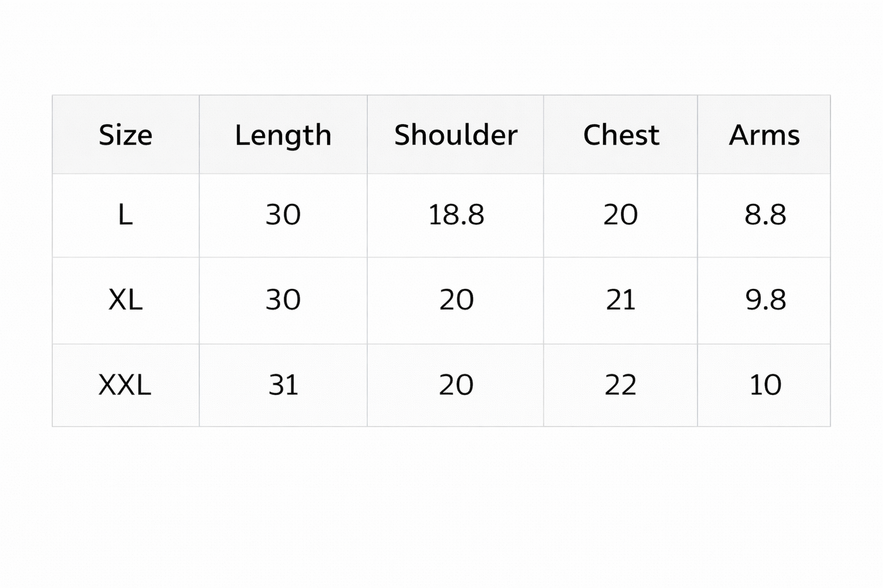Click the Chest column header
Image resolution: width=883 pixels, height=588 pixels.
pos(621,135)
